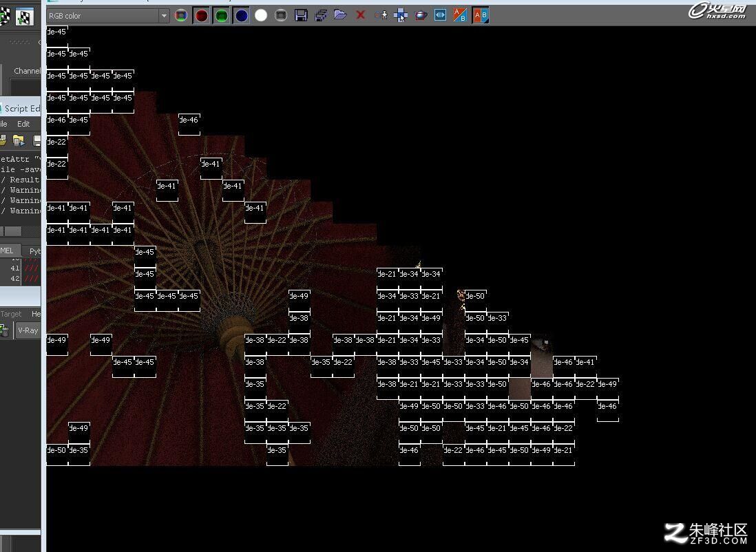Click the Script Editor save script icon

pyautogui.click(x=37, y=141)
